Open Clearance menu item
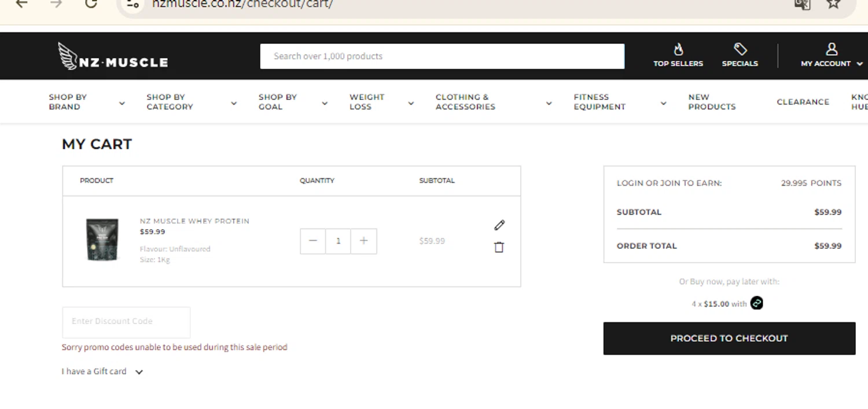 click(803, 102)
